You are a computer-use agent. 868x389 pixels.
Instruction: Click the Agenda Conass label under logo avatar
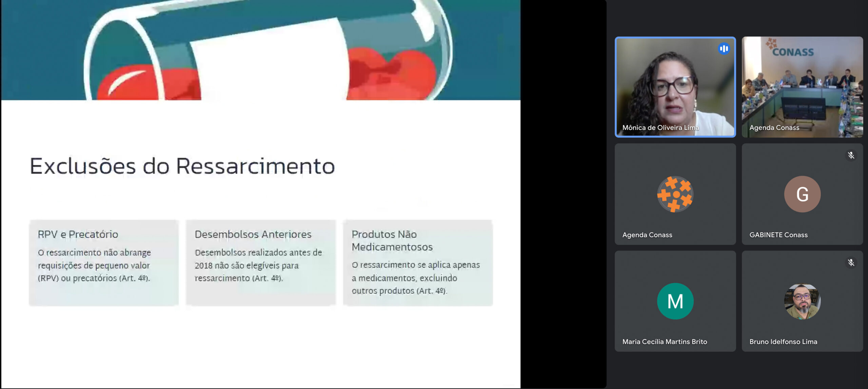pos(647,235)
